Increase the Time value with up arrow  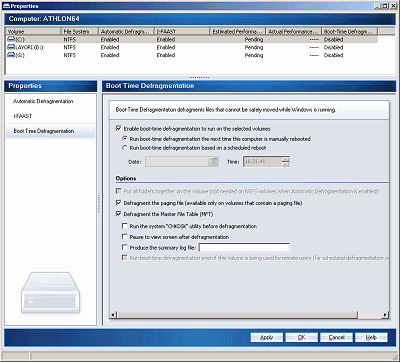coord(285,159)
